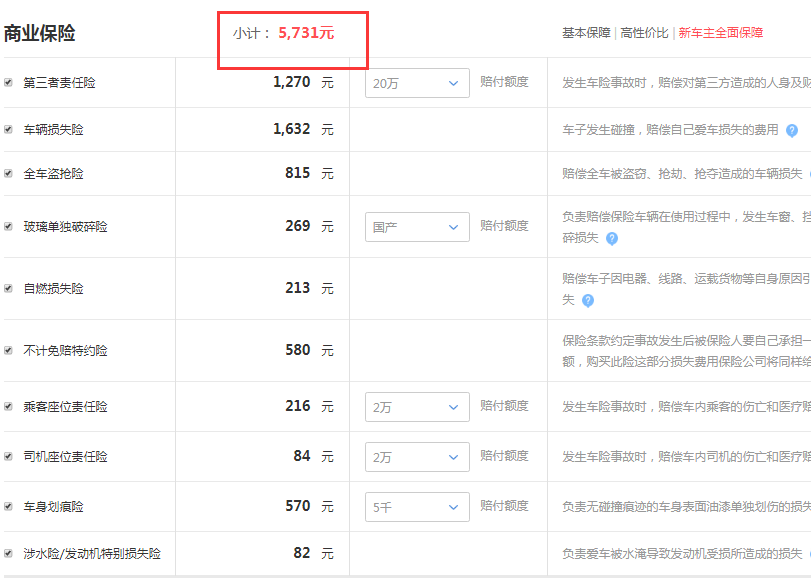
Task: Click the 570 premium for 车身划痕险
Action: coord(297,506)
